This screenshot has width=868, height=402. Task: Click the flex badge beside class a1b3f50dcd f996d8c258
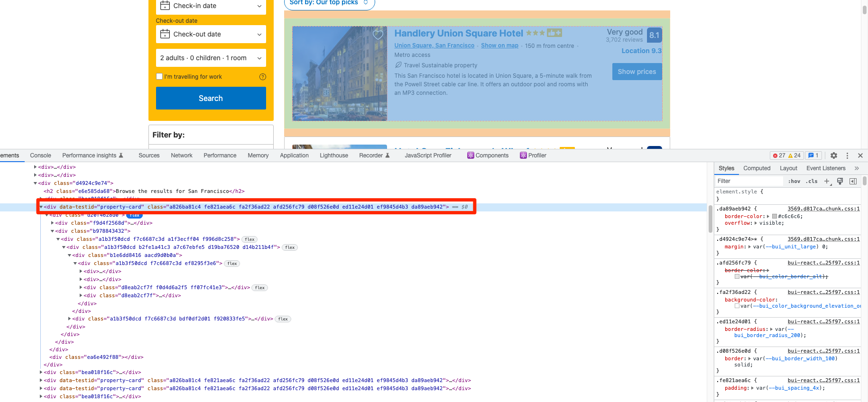tap(250, 239)
